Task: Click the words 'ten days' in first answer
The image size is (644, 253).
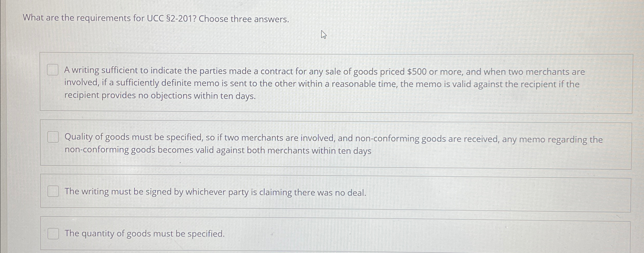Action: pos(239,96)
